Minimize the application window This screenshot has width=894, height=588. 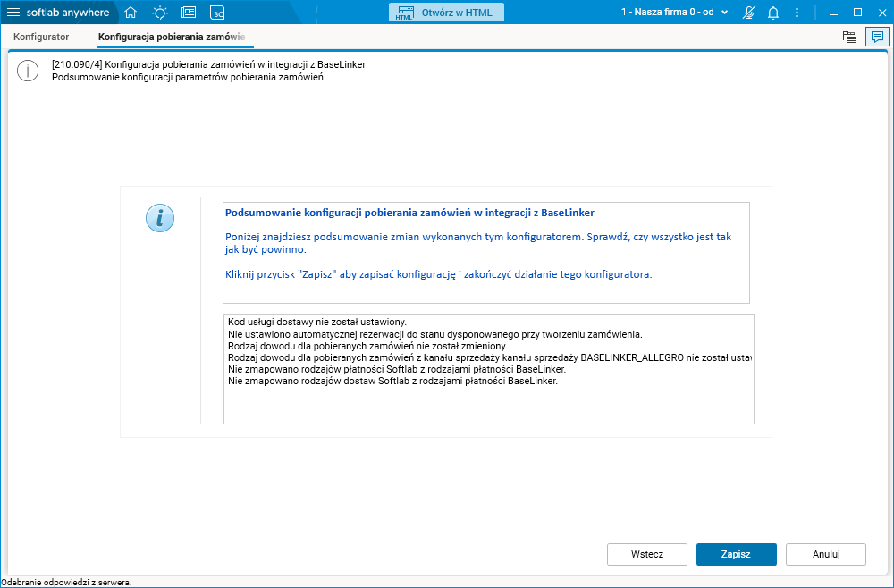coord(833,13)
